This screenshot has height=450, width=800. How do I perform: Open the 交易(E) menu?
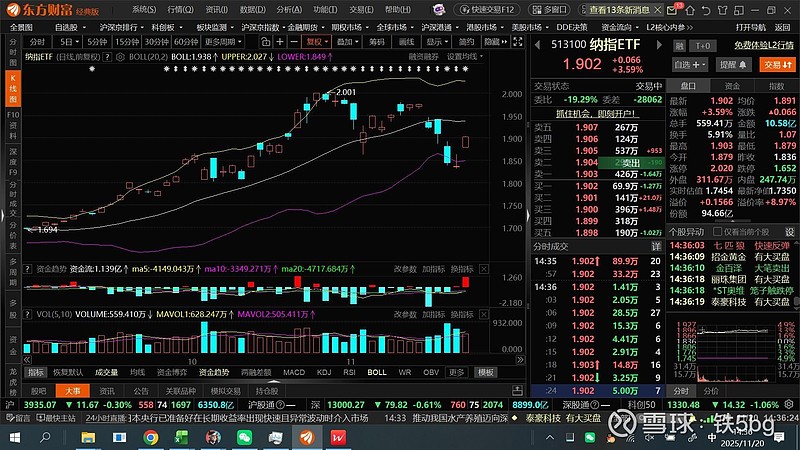coord(361,10)
